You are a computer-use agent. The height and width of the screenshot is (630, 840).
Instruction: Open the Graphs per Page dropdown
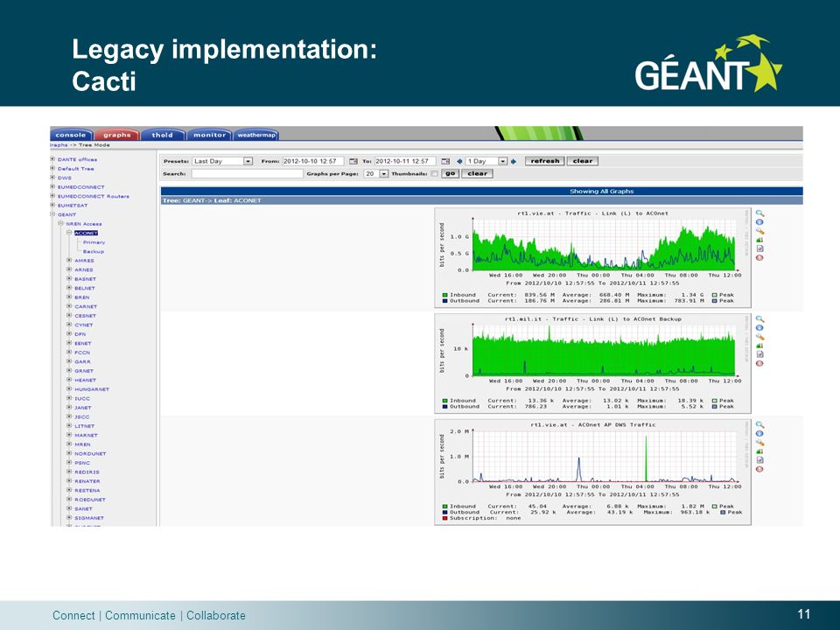coord(375,173)
